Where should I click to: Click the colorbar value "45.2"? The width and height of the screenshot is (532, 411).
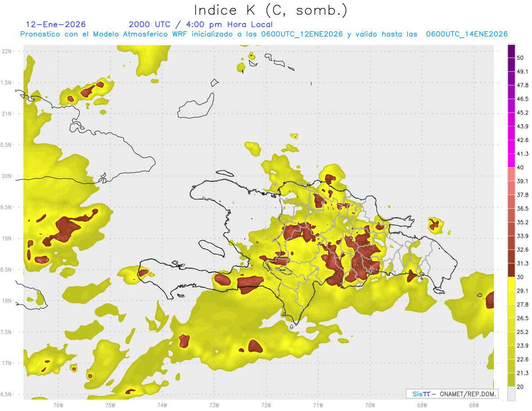(x=523, y=113)
